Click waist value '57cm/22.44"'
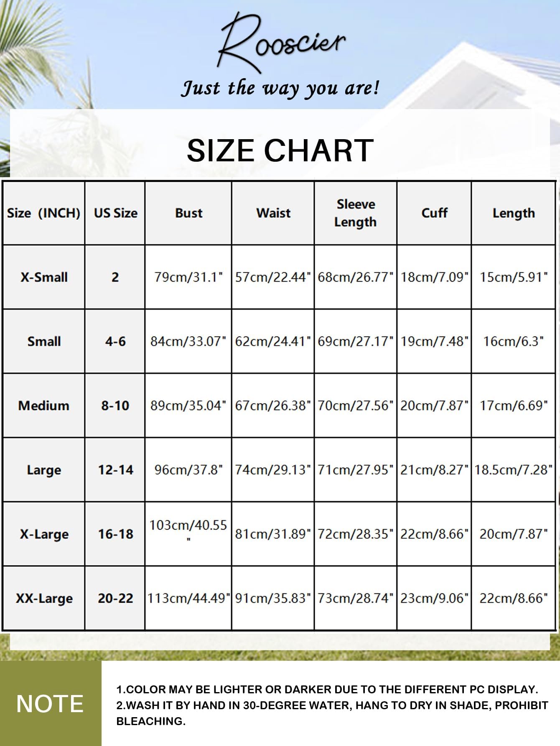Viewport: 560px width, 746px height. point(273,277)
